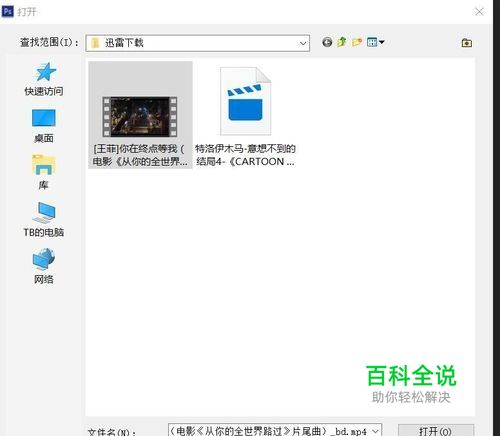Click the 打开(O) button
The image size is (500, 436).
click(436, 431)
